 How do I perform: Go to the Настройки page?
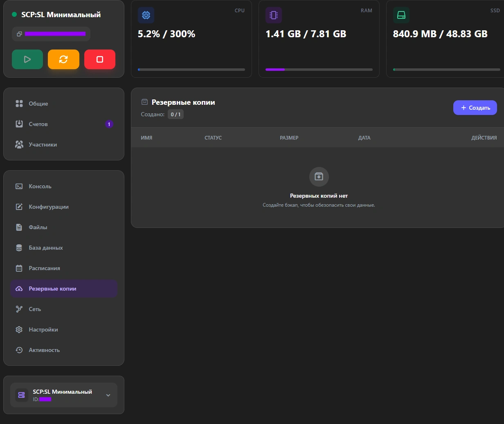coord(64,329)
